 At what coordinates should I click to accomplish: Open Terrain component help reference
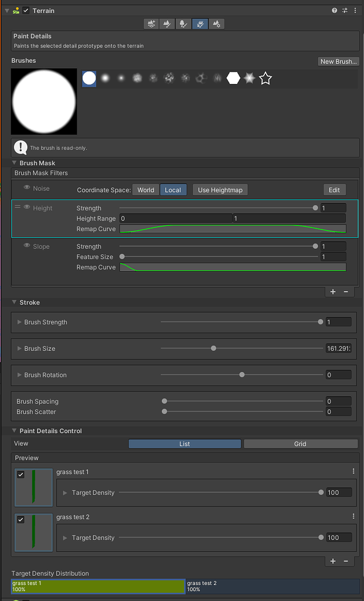pos(335,11)
